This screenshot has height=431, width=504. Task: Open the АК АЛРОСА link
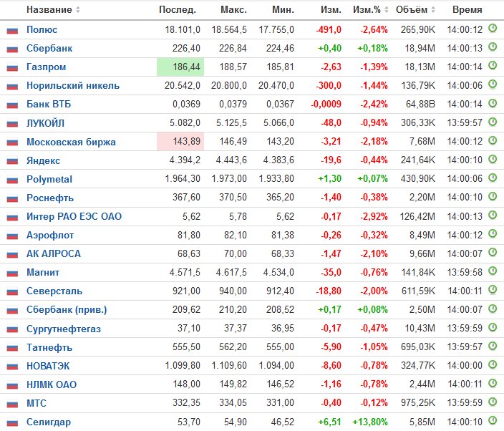click(54, 253)
